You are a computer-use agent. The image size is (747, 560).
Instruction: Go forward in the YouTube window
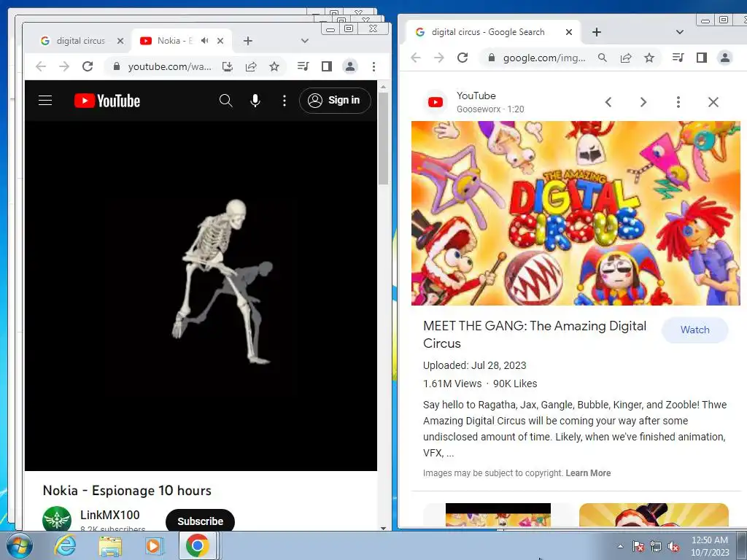pyautogui.click(x=64, y=66)
